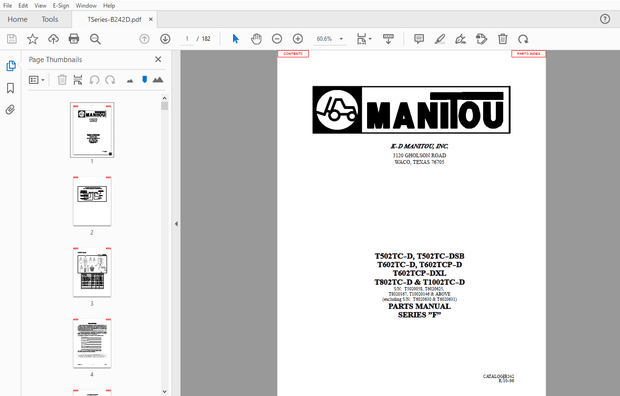Print the document with the printer icon
This screenshot has width=620, height=396.
pyautogui.click(x=74, y=39)
